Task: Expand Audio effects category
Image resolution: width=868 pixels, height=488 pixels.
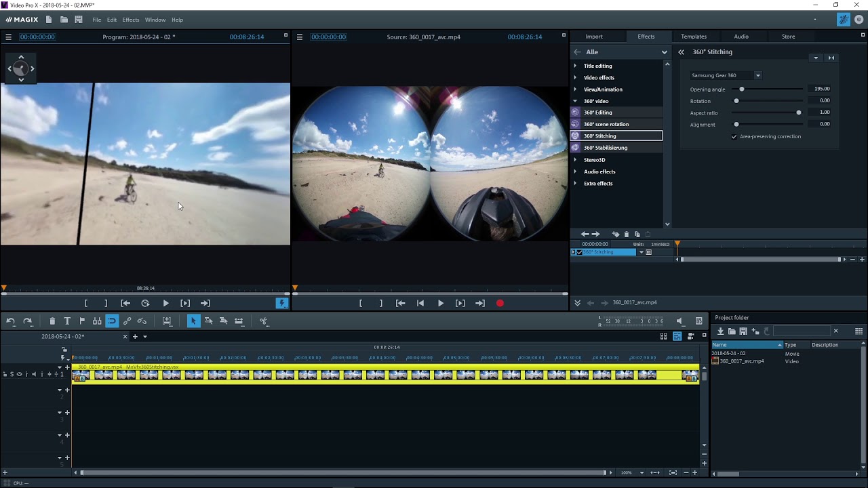Action: pos(575,171)
